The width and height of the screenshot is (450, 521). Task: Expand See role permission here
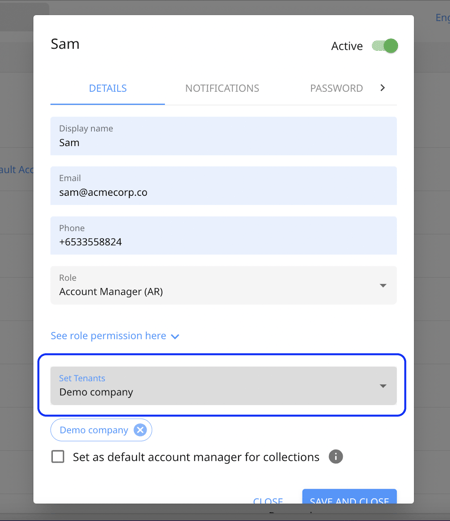click(108, 336)
